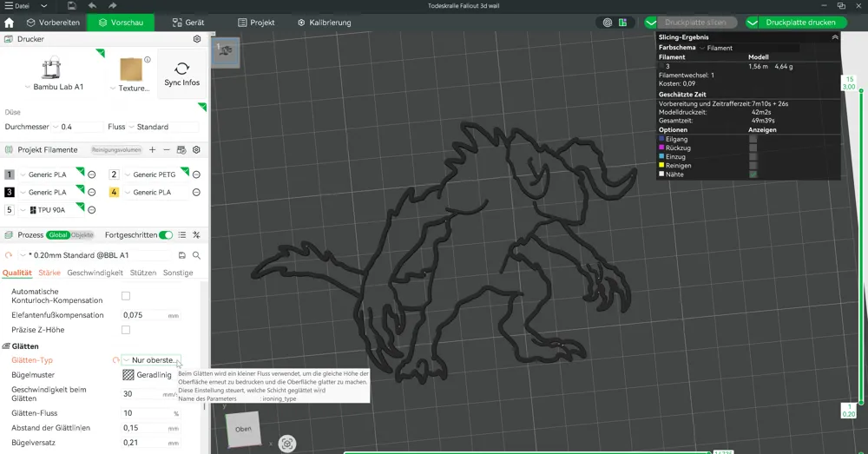Edit filament 2 Generic PETG preset icon
This screenshot has height=454, width=868.
pyautogui.click(x=196, y=175)
